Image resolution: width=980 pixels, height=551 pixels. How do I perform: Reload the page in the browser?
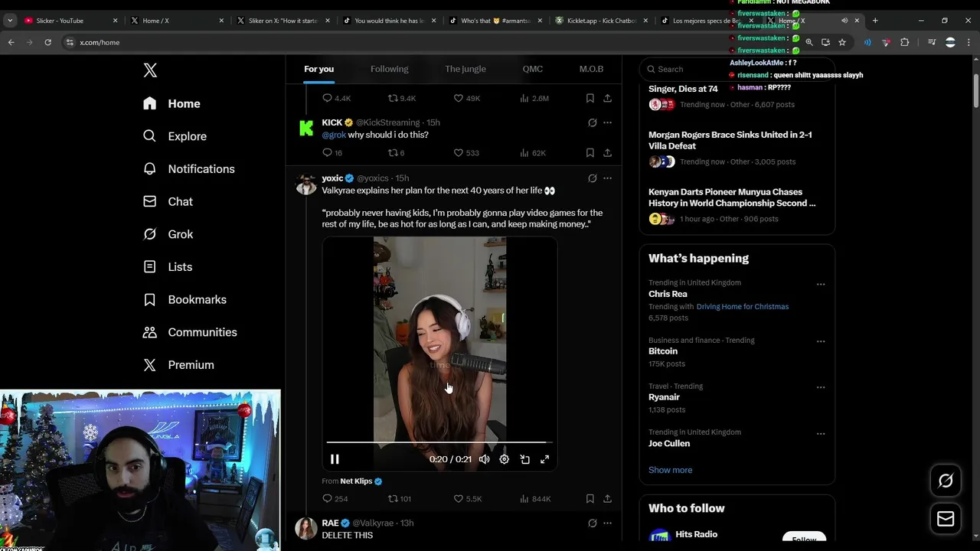[x=47, y=42]
